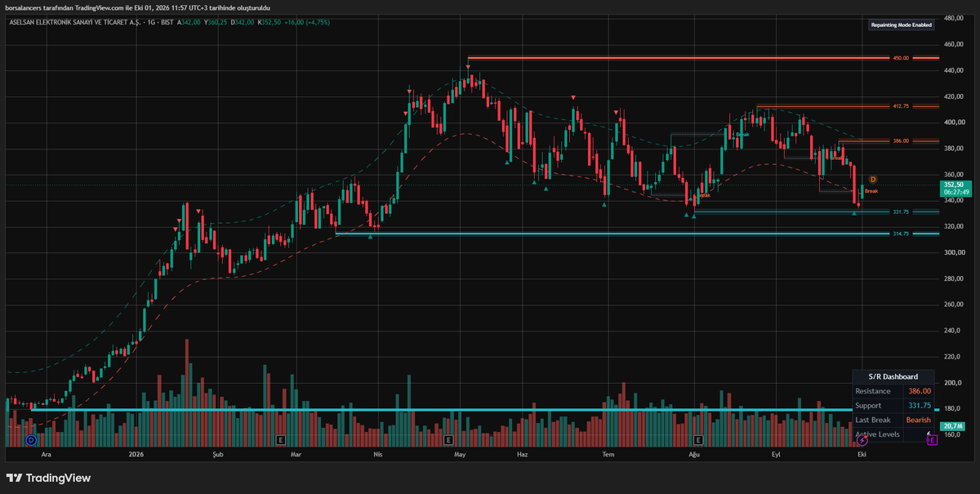Screen dimensions: 980x494
Task: Click the high value Y360,25
Action: 216,22
